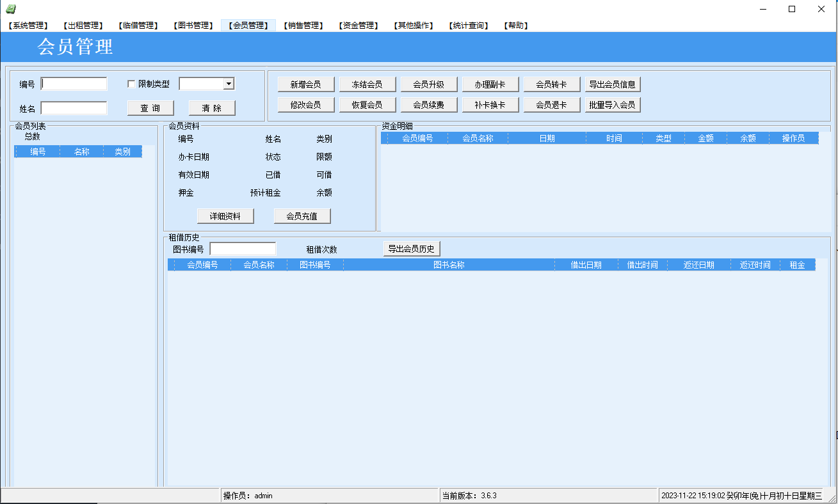Click 类型 column header in 资金明细

coord(664,138)
